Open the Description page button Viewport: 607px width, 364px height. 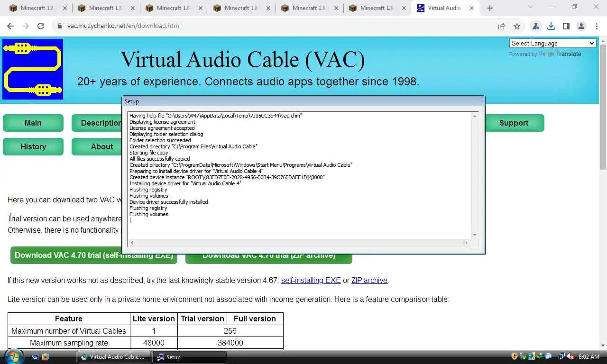click(97, 123)
